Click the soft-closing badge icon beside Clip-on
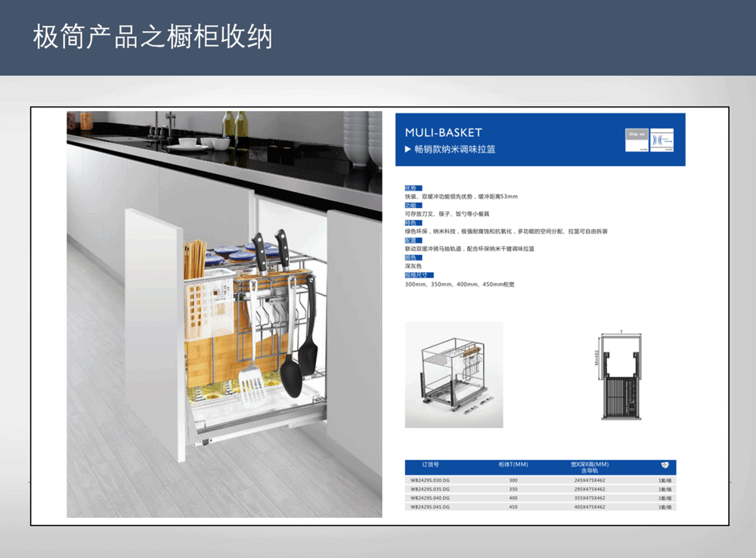The image size is (756, 558). point(662,140)
